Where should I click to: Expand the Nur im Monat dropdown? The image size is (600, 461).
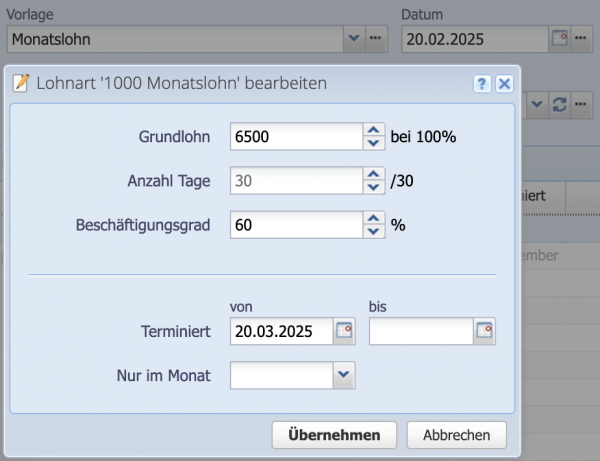pos(344,375)
